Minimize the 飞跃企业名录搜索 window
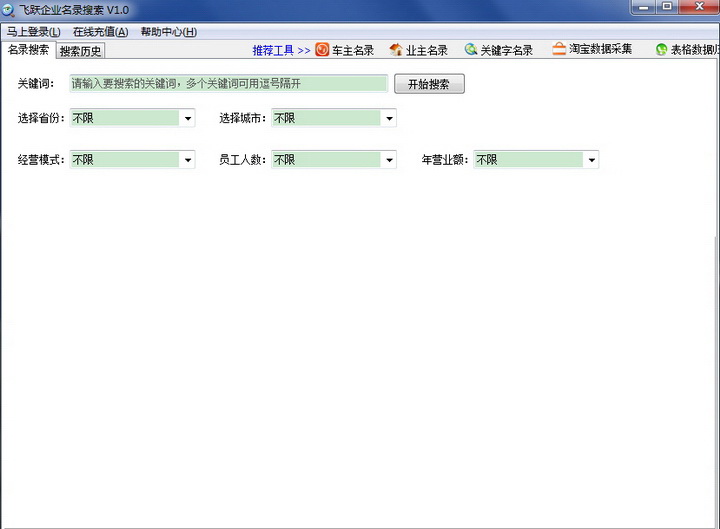This screenshot has width=720, height=529. pos(644,7)
